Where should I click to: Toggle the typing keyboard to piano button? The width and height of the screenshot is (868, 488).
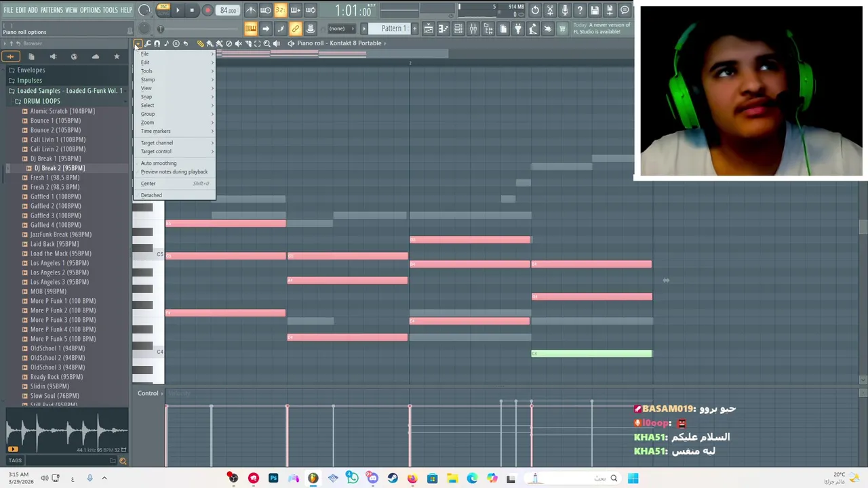tap(251, 28)
